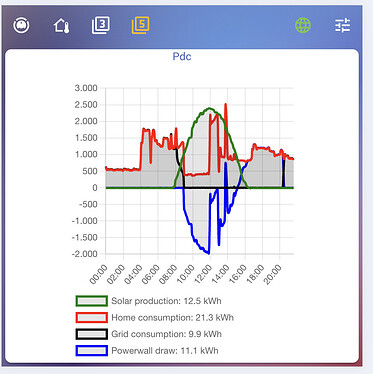Click the 00:00 x-axis time label
The height and width of the screenshot is (374, 373).
[99, 274]
